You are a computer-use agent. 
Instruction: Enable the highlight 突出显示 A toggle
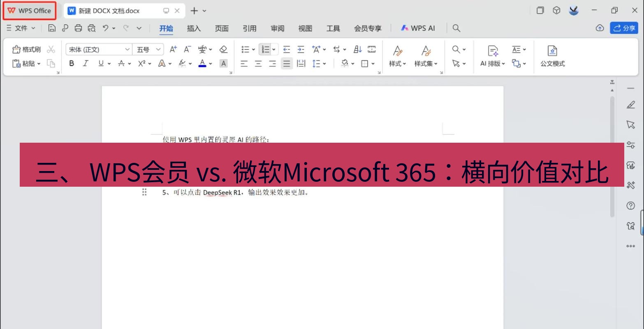tap(223, 64)
